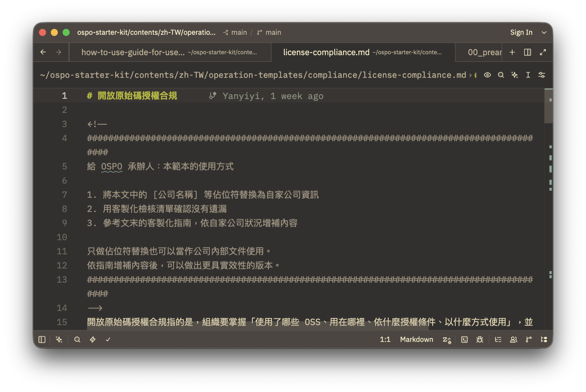The height and width of the screenshot is (392, 586).
Task: Open editor controls sliders menu
Action: pos(542,75)
